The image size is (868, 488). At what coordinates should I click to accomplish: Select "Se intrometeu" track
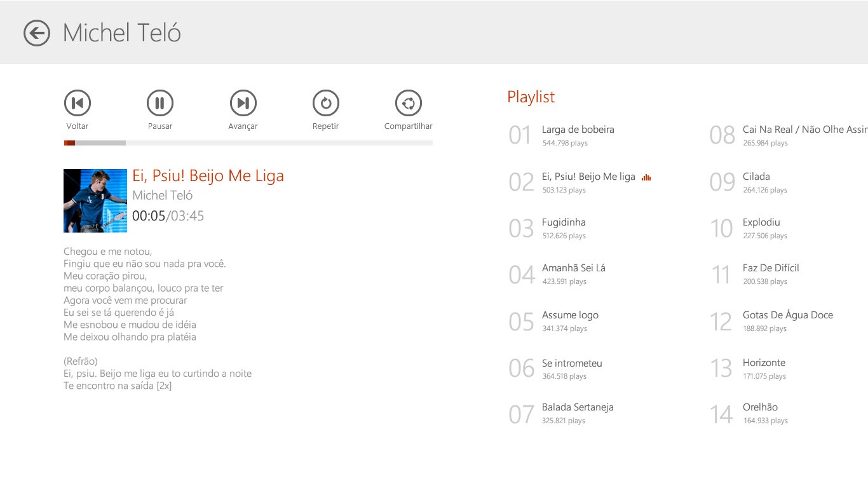click(572, 363)
